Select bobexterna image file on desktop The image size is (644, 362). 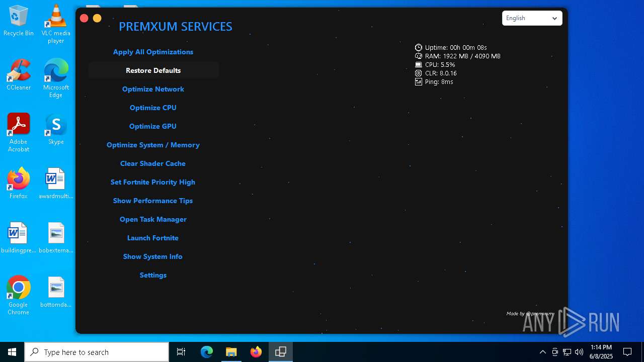click(56, 238)
